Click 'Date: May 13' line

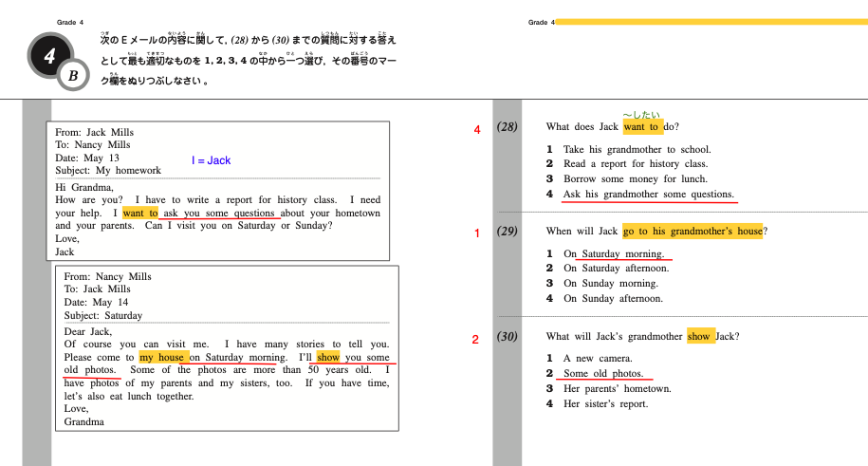(87, 158)
